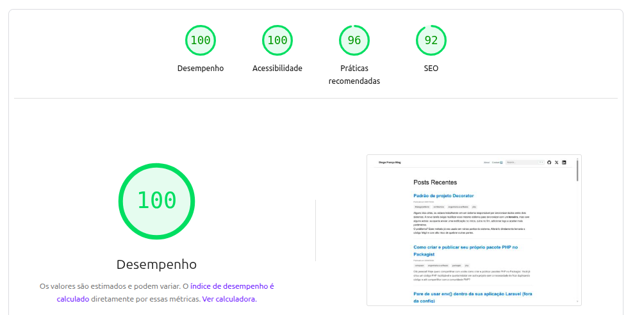This screenshot has height=315, width=644.
Task: Click the 'Práticas recomendadas' category label
Action: 354,75
